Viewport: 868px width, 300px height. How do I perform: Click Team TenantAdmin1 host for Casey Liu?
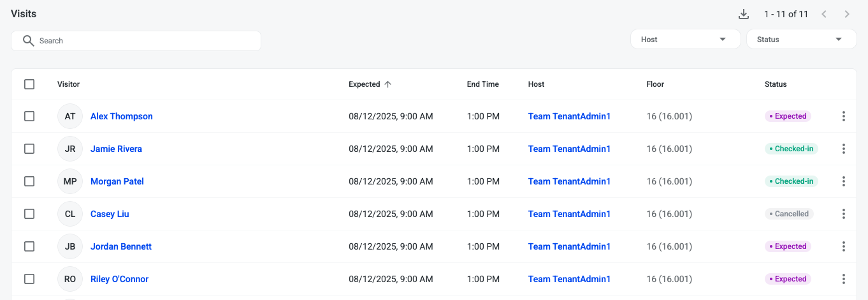point(569,214)
